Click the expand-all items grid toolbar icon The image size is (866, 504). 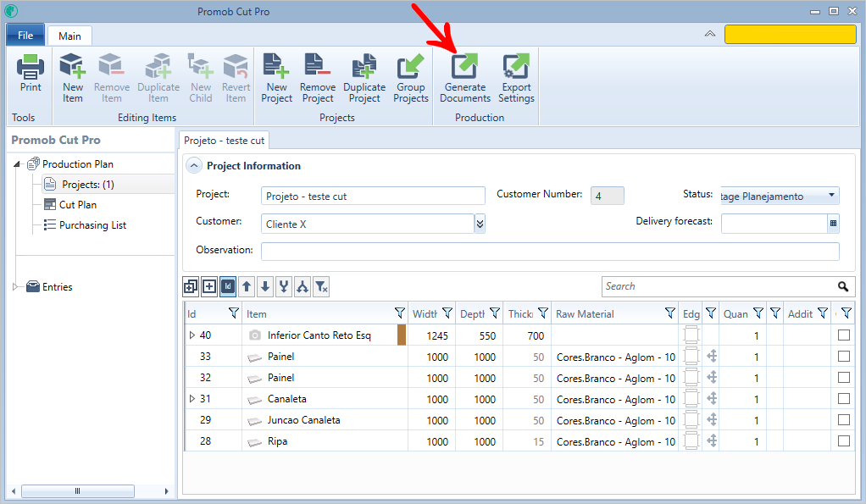(x=191, y=286)
